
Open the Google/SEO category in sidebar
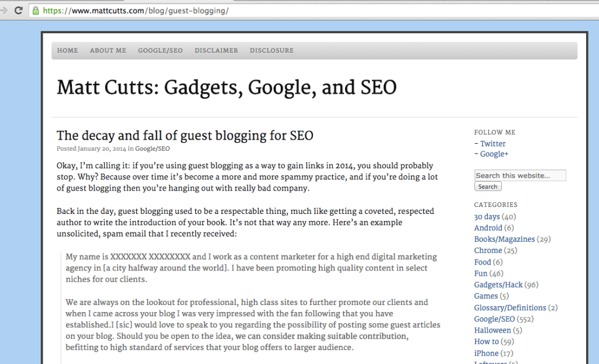point(494,319)
